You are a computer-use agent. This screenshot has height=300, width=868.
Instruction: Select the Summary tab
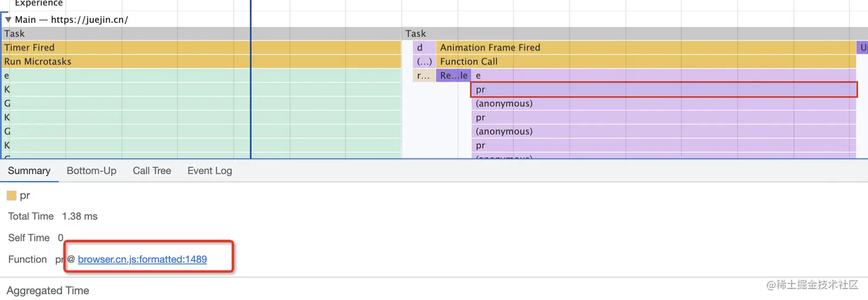(x=29, y=171)
